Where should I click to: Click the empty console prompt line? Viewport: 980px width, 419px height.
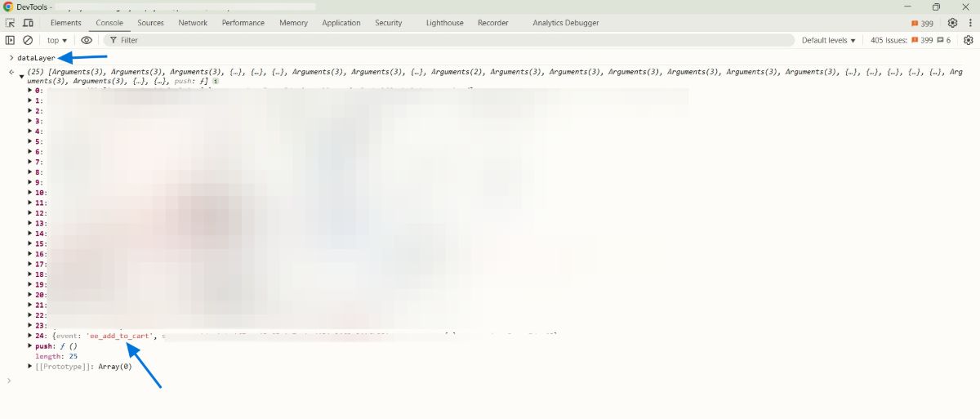coord(490,381)
